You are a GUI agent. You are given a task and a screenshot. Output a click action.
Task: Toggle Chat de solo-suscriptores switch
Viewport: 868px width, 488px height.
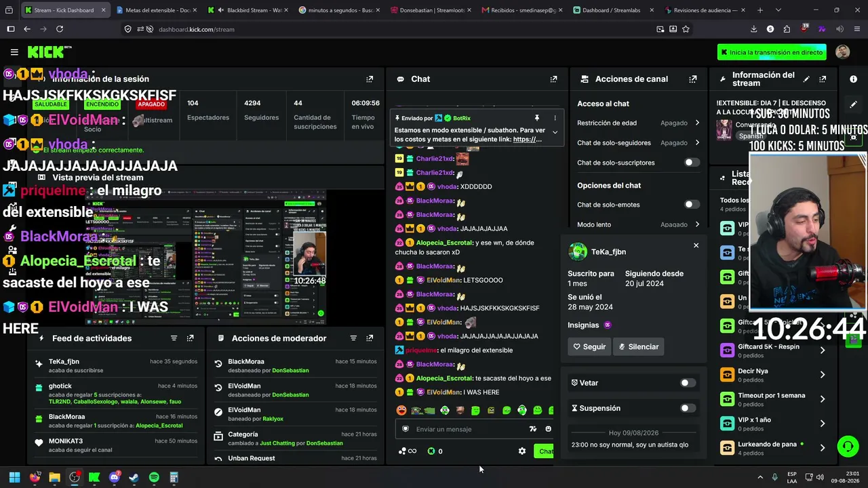point(691,163)
